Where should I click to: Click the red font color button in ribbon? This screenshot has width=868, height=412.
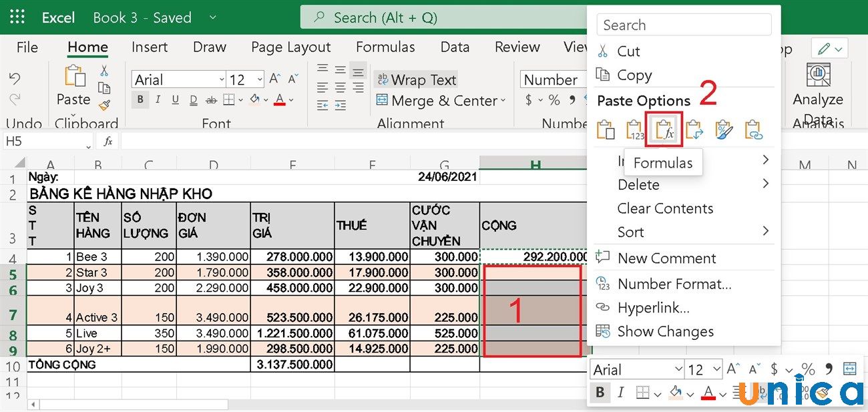point(279,100)
